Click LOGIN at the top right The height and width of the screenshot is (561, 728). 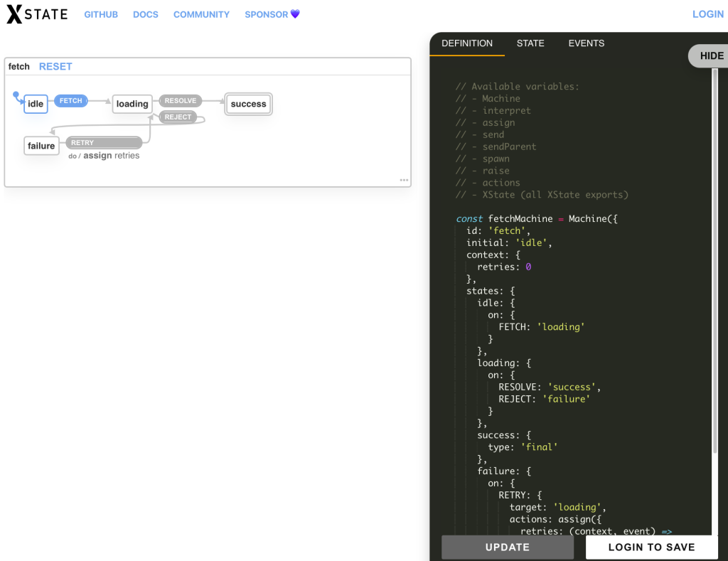(x=708, y=14)
